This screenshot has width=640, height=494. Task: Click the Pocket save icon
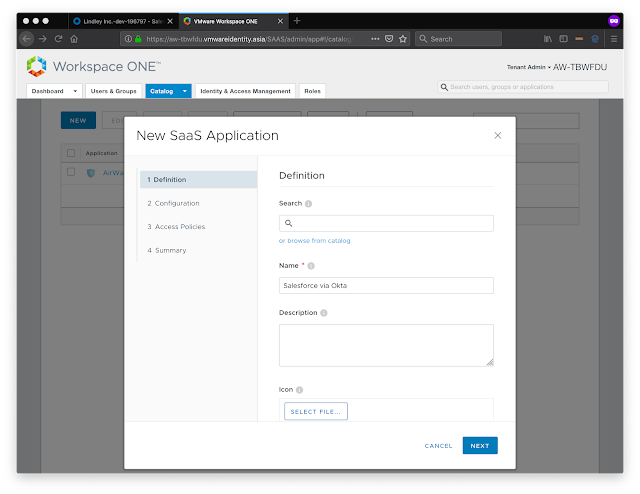tap(389, 39)
